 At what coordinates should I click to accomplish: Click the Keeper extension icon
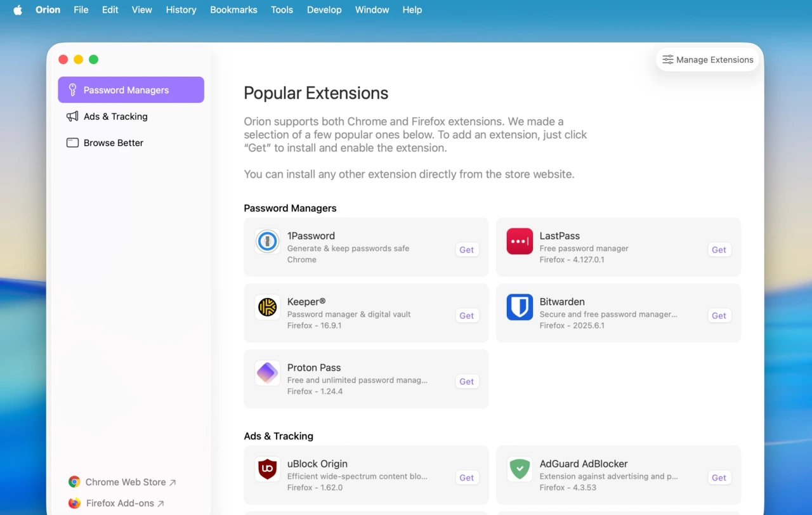267,308
